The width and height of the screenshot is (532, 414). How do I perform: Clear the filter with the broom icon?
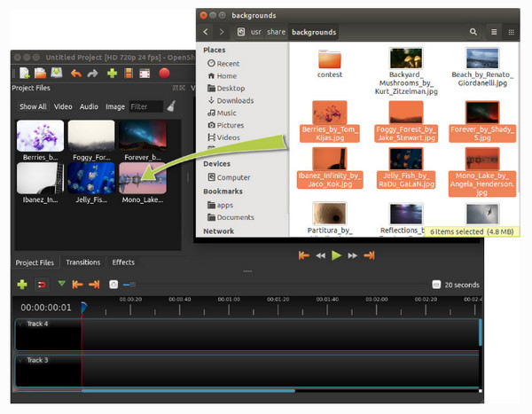point(171,106)
